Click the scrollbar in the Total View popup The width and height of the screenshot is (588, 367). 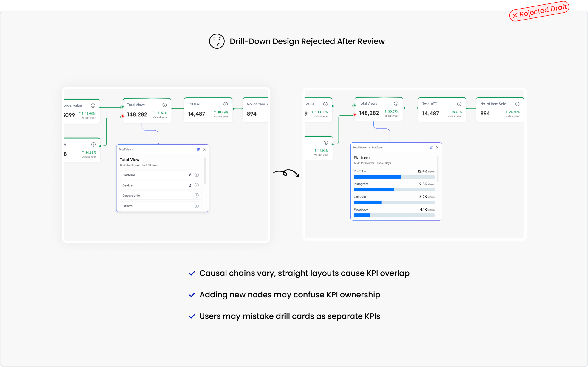[x=205, y=171]
